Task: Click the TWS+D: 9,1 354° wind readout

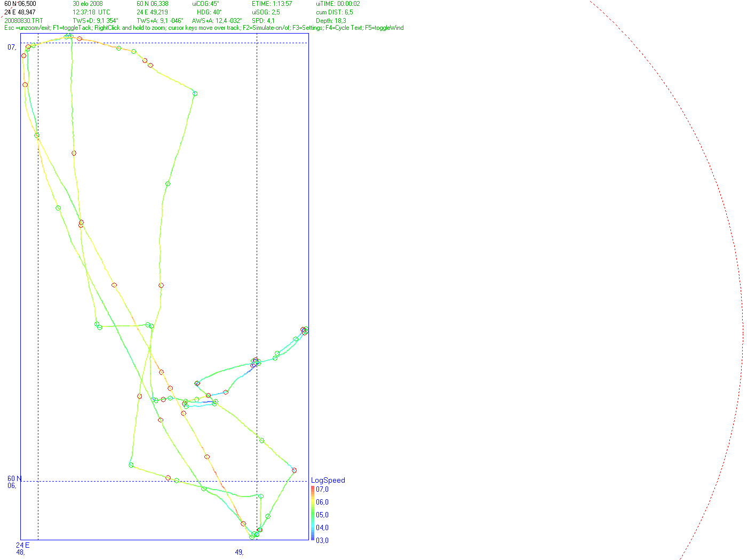Action: [96, 21]
